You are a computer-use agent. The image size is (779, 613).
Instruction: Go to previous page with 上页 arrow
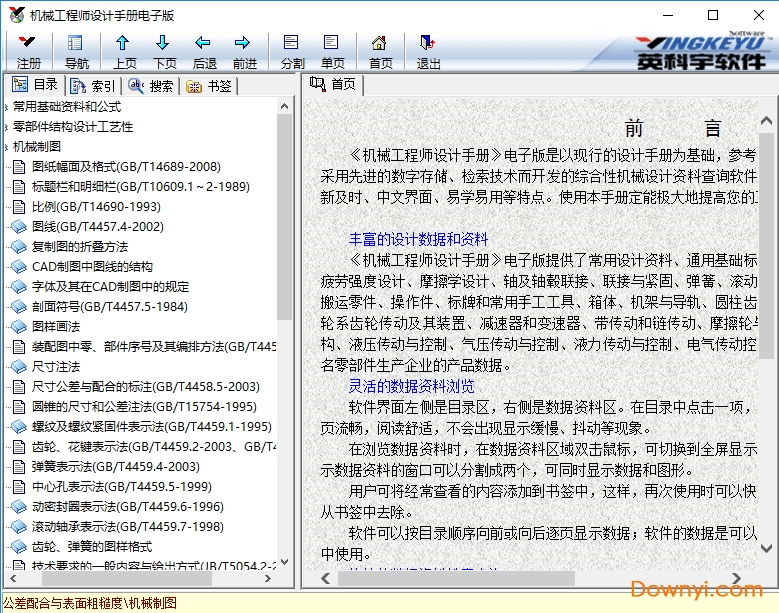[x=123, y=44]
